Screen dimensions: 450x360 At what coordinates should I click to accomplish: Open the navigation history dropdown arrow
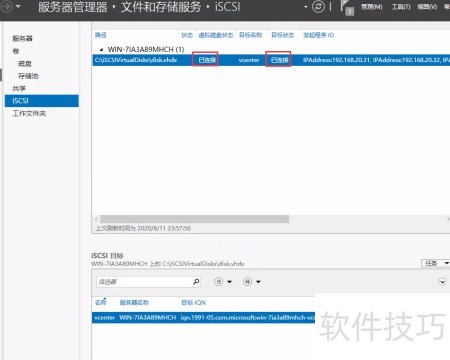18,6
